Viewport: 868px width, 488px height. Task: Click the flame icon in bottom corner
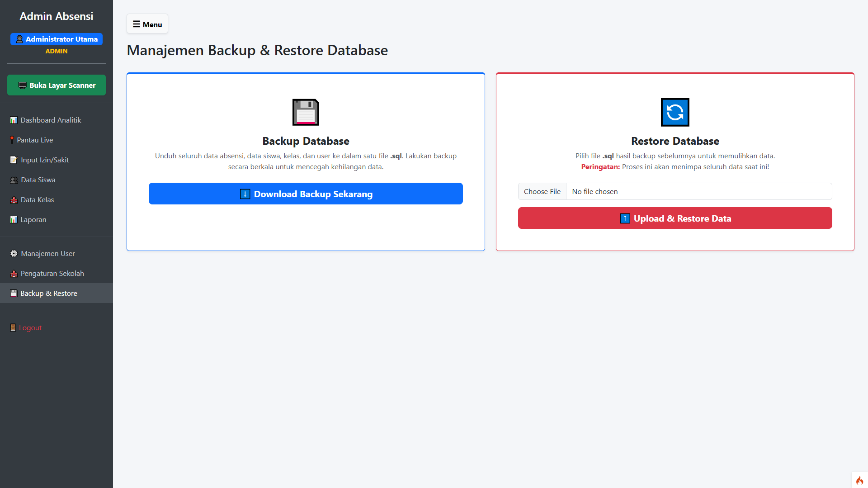(859, 480)
